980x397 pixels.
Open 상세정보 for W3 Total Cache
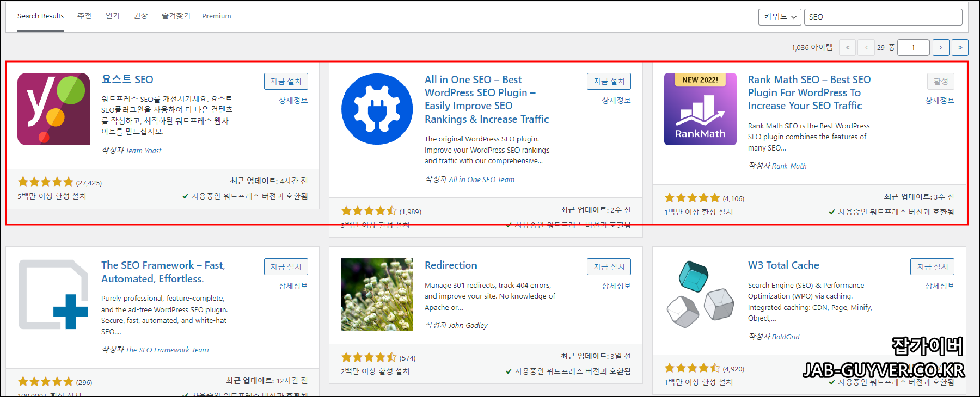(940, 286)
